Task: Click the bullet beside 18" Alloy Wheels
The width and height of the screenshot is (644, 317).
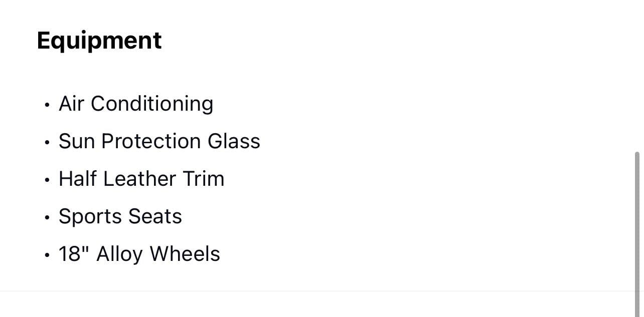Action: click(47, 255)
